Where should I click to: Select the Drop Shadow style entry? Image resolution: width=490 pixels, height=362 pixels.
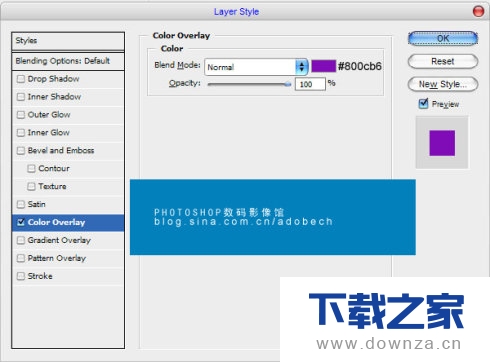click(68, 79)
